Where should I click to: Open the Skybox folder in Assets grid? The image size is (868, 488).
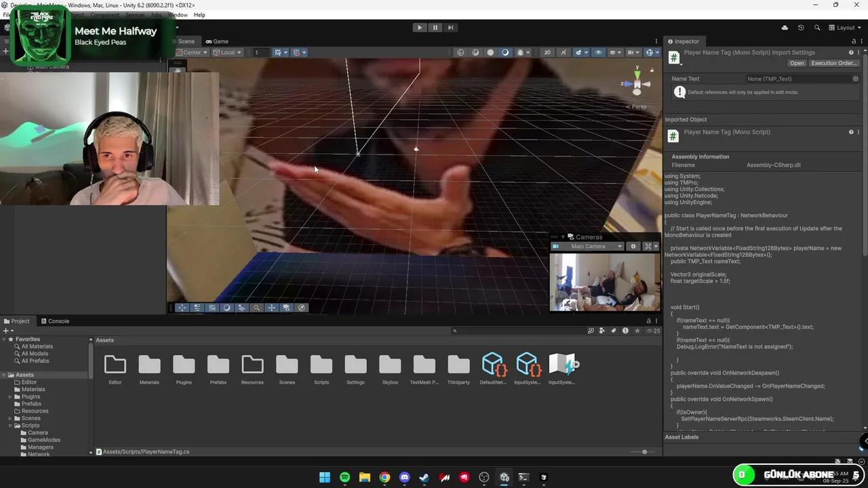(x=390, y=369)
